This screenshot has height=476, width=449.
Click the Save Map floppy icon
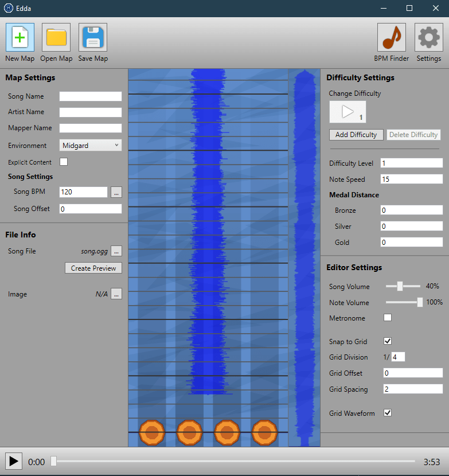(93, 37)
